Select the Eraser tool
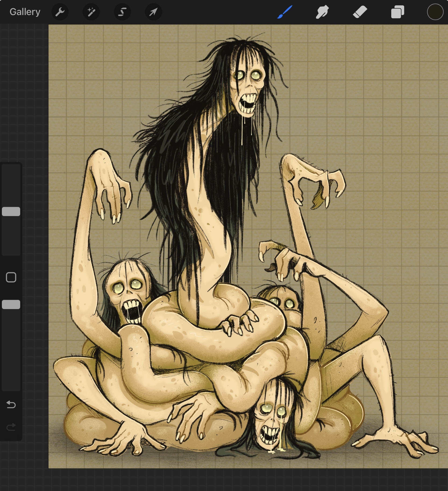 [x=360, y=12]
